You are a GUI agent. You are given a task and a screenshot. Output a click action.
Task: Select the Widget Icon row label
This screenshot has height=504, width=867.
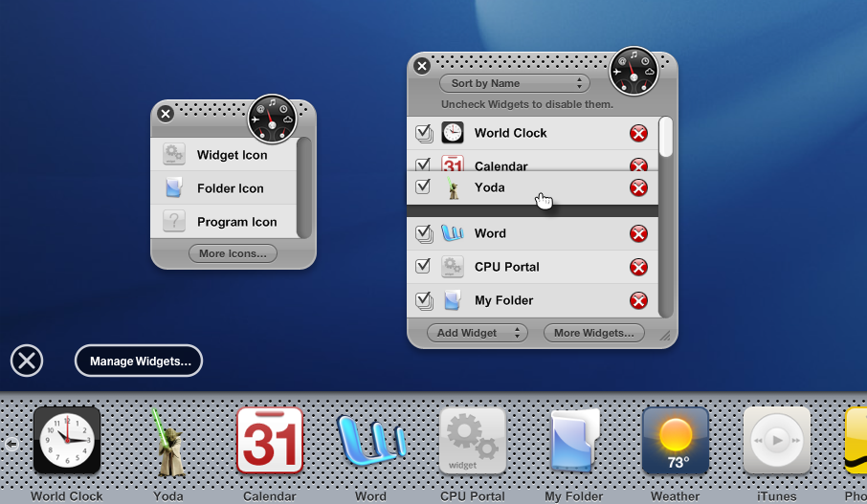(233, 155)
